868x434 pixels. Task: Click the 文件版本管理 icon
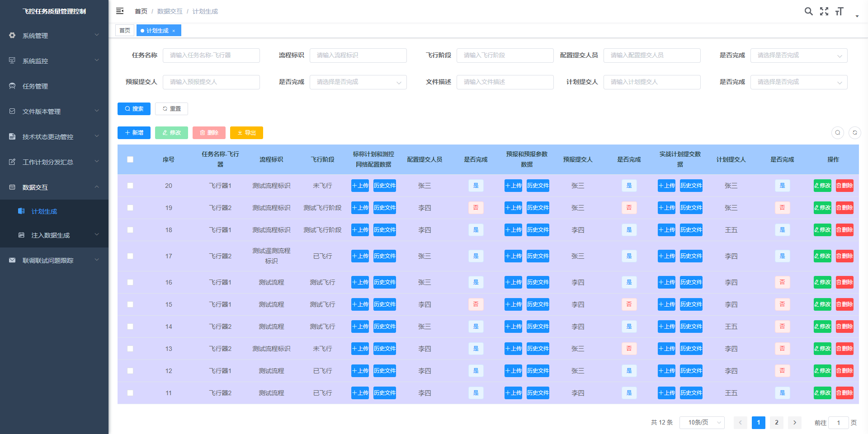12,111
